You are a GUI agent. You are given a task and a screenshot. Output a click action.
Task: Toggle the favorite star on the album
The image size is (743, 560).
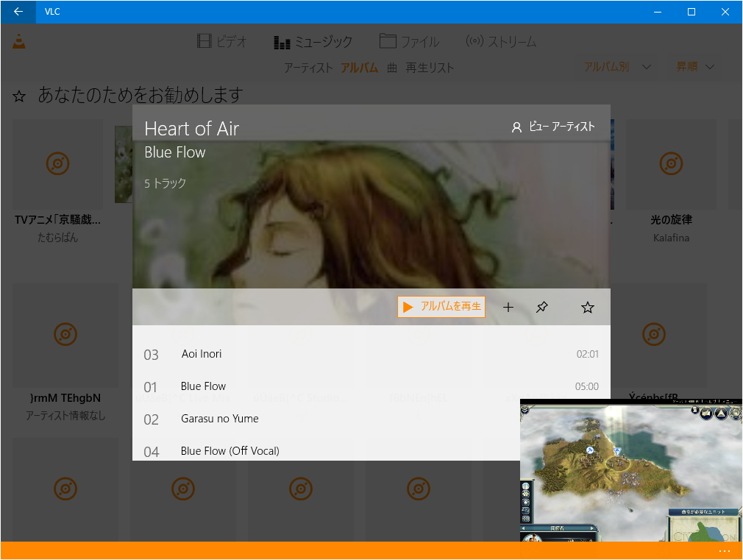[x=587, y=307]
